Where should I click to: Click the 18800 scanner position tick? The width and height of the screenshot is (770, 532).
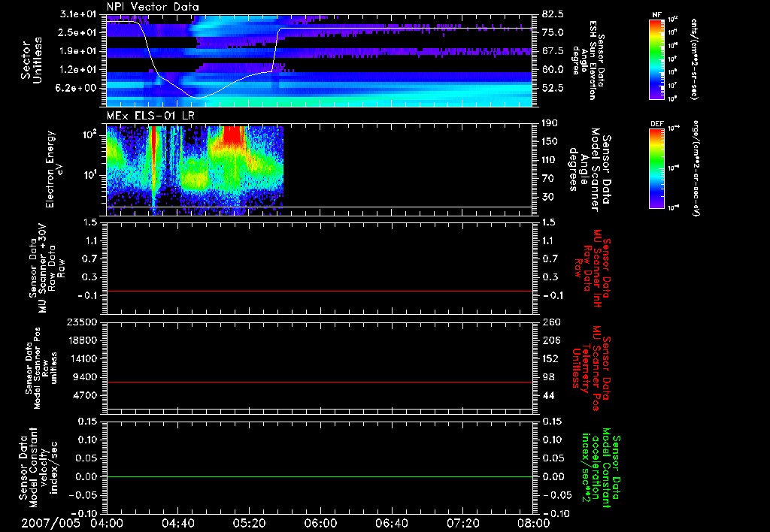(x=84, y=340)
